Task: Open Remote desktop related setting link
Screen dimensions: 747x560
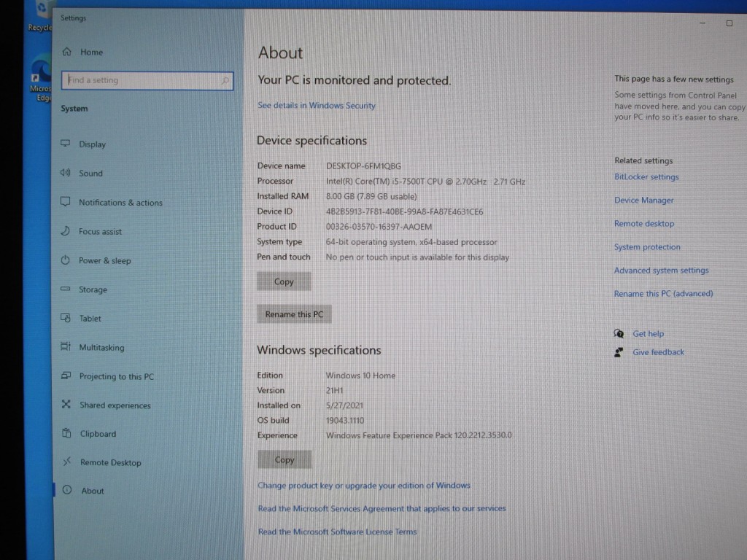Action: (x=644, y=223)
